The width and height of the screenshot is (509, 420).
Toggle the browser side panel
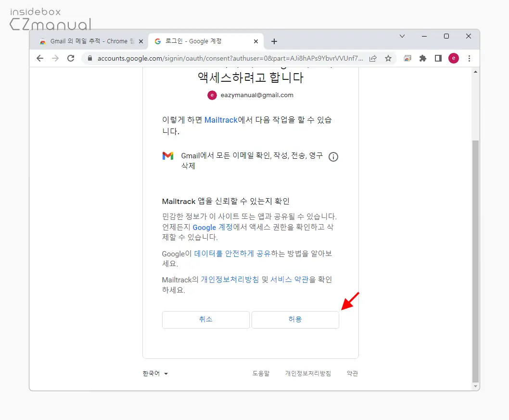coord(438,58)
